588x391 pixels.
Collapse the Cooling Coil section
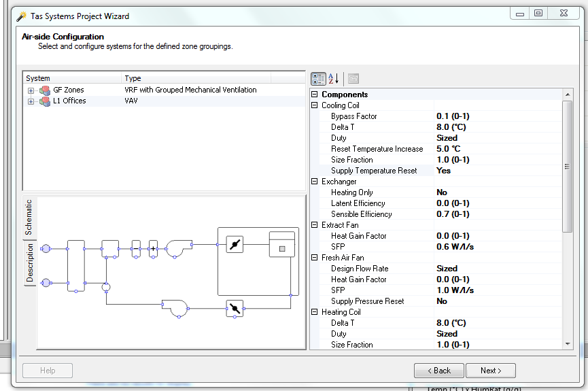point(315,105)
